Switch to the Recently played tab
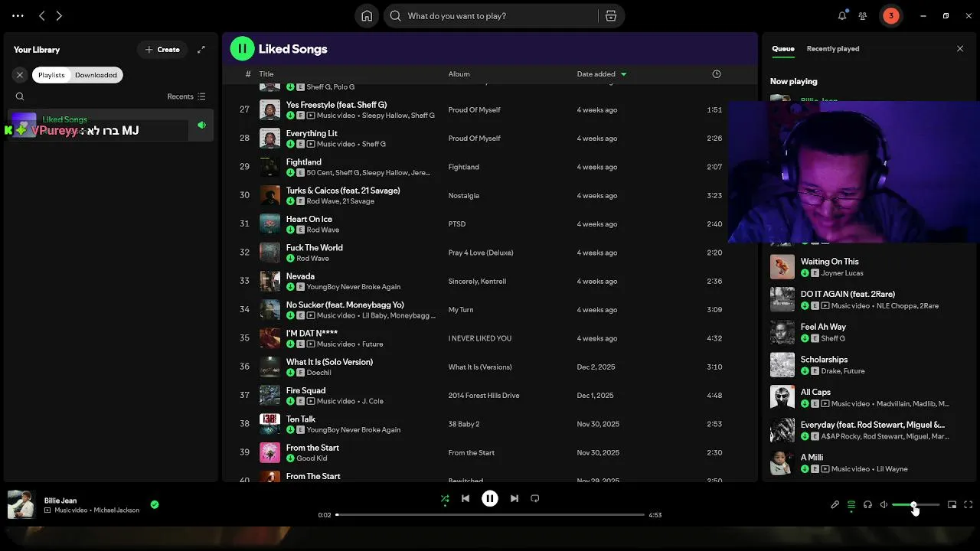 (832, 49)
